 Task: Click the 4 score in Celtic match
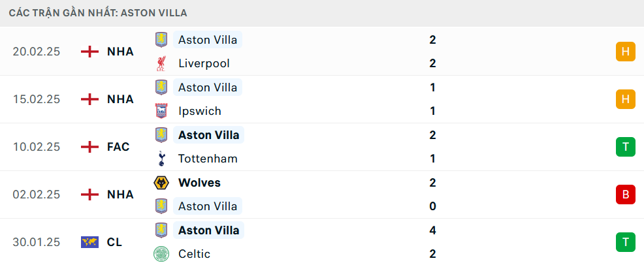coord(432,230)
